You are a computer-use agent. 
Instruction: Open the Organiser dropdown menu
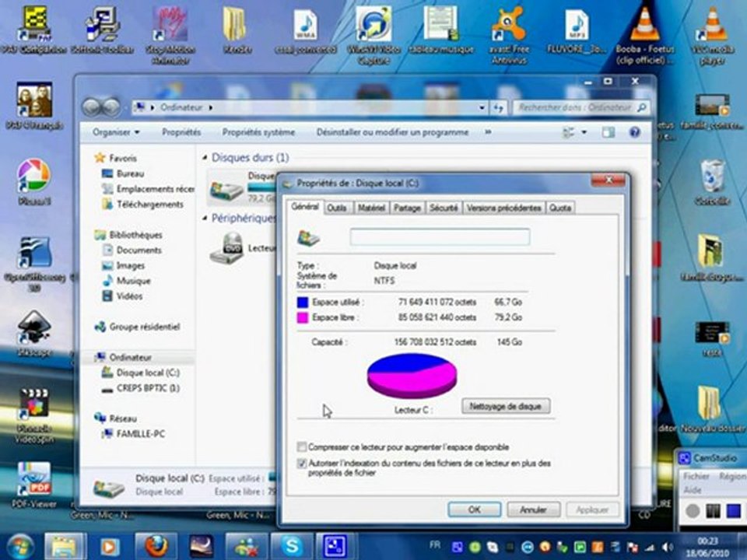(116, 132)
